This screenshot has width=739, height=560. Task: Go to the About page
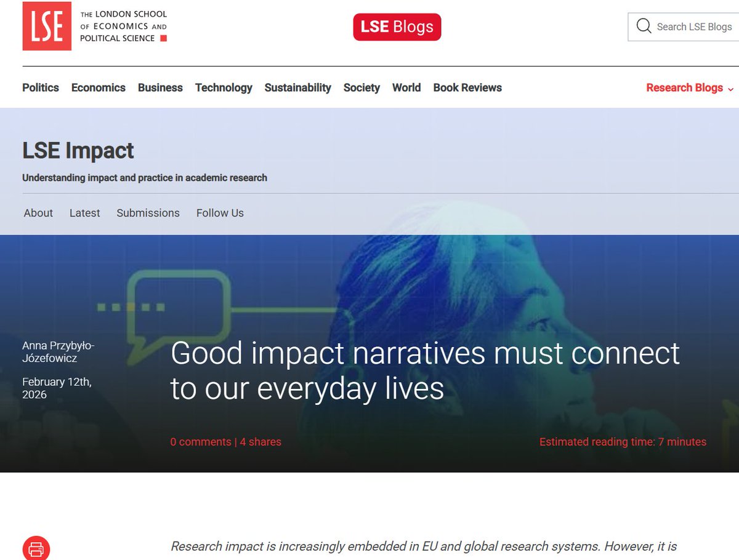(x=38, y=213)
